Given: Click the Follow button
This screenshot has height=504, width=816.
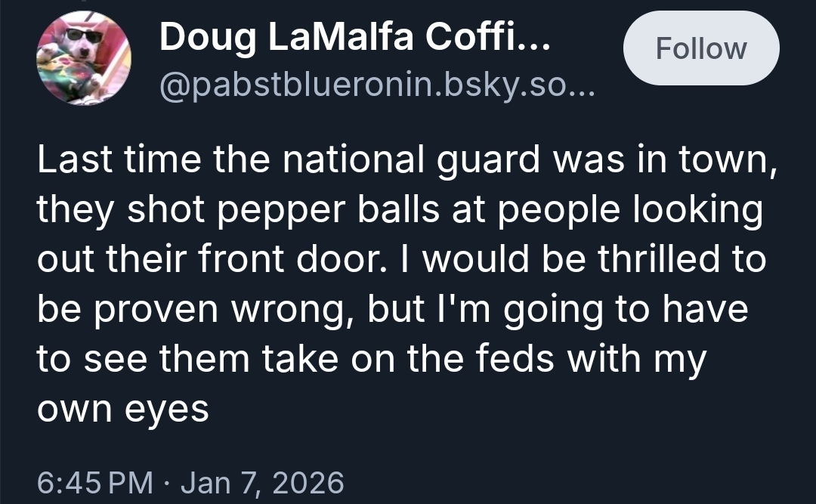Looking at the screenshot, I should click(700, 48).
